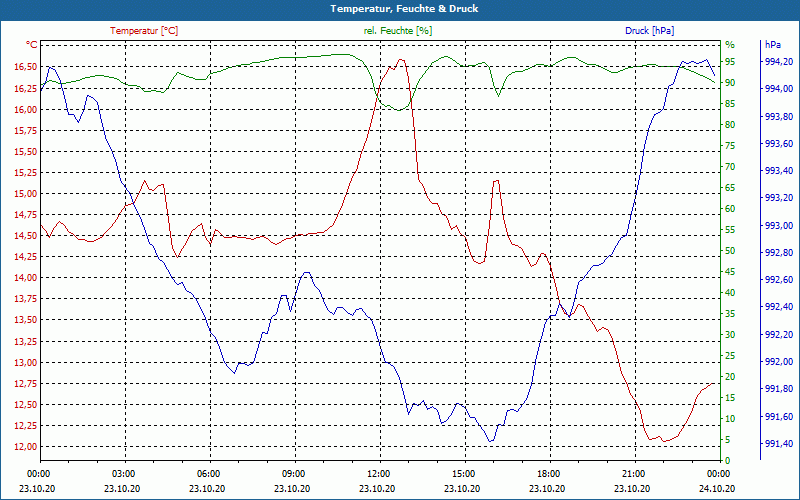Image resolution: width=800 pixels, height=500 pixels.
Task: Click the green '65' humidity axis value
Action: [x=730, y=188]
